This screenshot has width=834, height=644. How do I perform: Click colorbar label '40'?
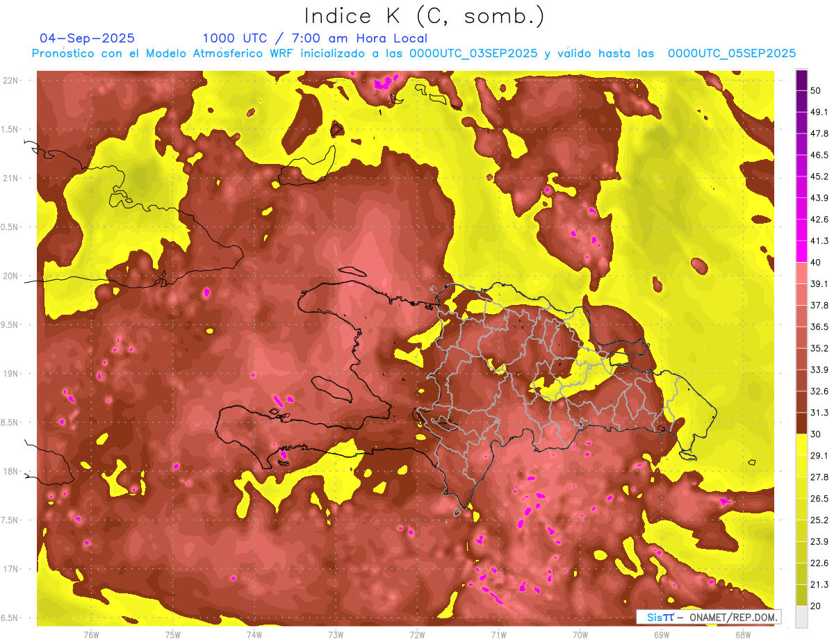[815, 263]
